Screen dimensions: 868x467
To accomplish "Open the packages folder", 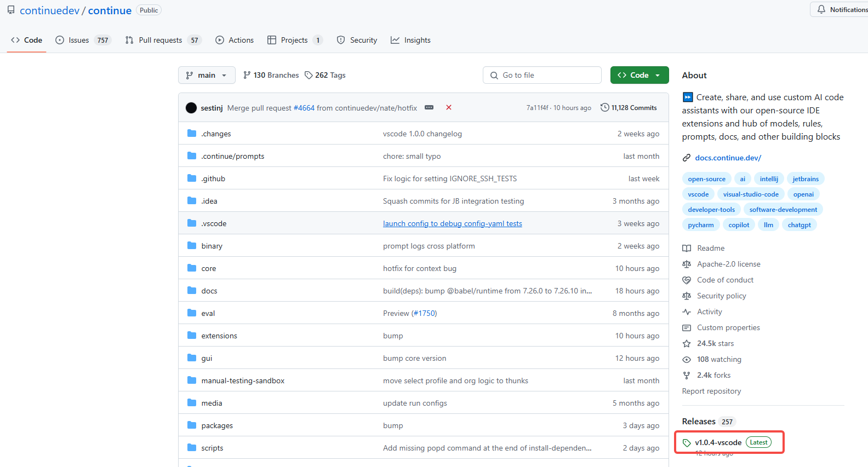I will [217, 425].
